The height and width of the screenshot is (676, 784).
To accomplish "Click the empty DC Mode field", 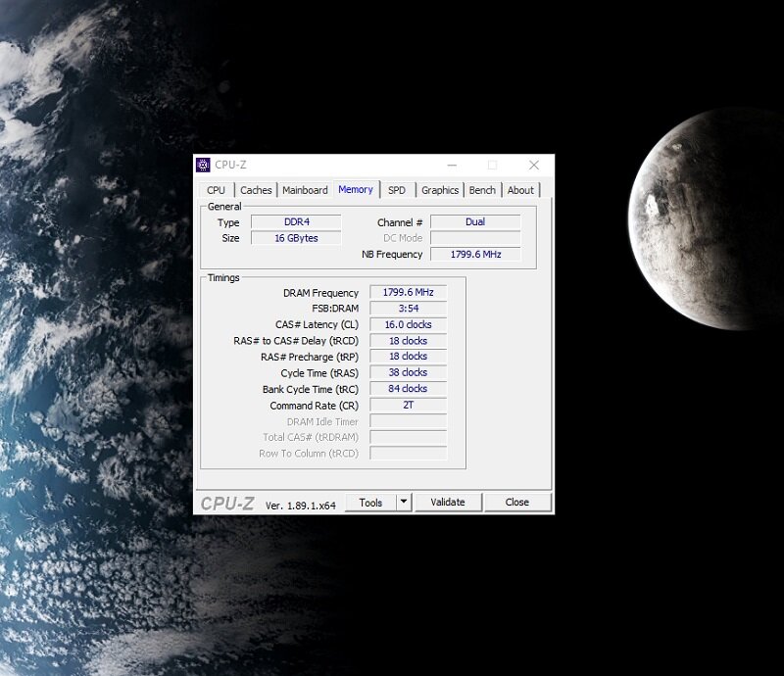I will click(475, 238).
